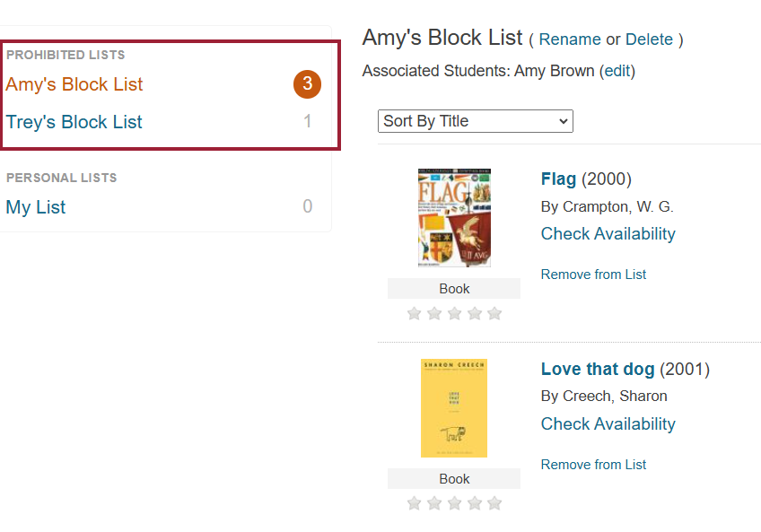
Task: Click the Rename link for the list
Action: (x=570, y=39)
